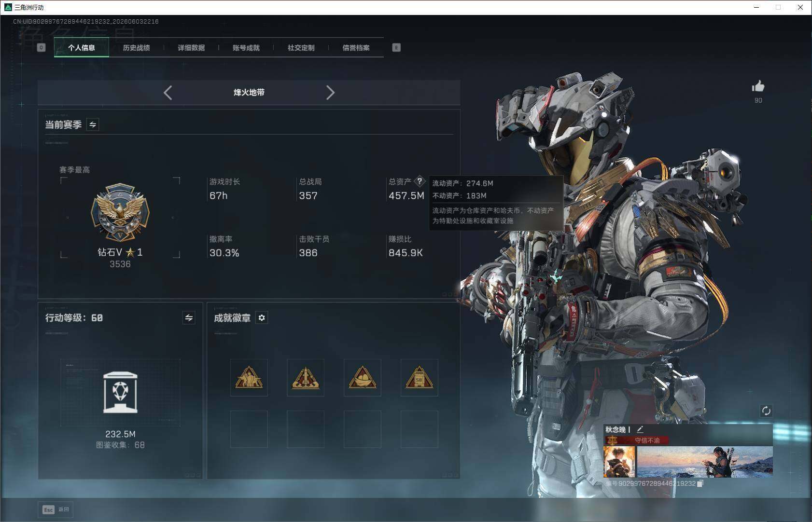812x522 pixels.
Task: Open the 信誉档案 tab
Action: click(x=356, y=47)
